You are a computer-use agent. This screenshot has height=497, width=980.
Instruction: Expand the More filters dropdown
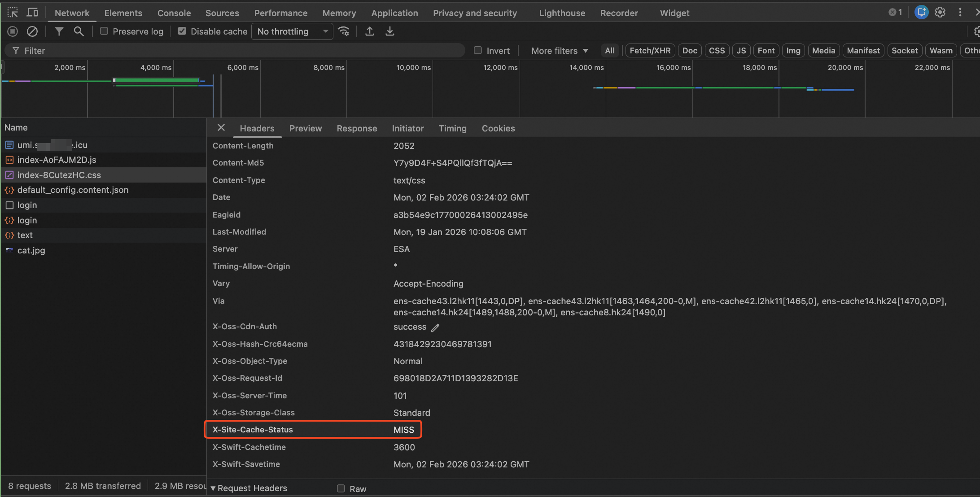(x=559, y=51)
